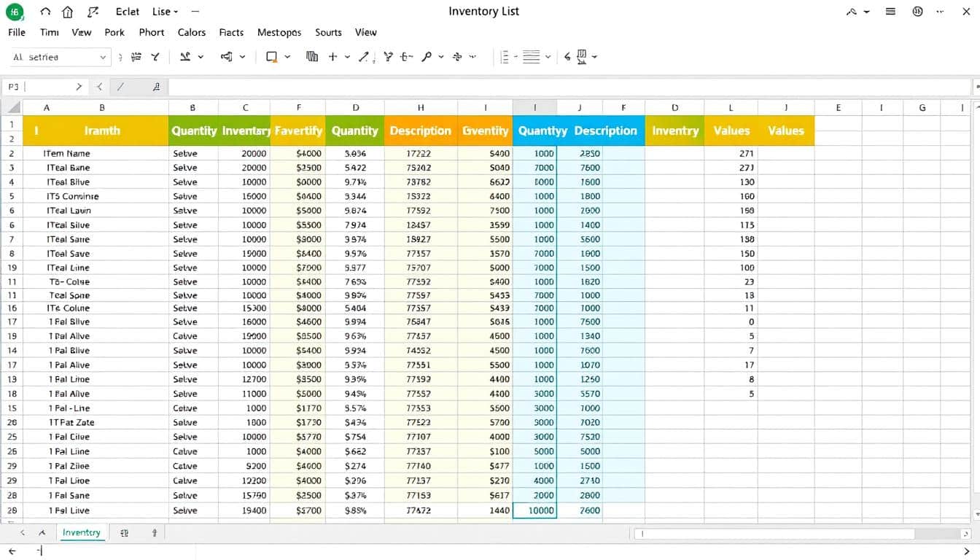980x560 pixels.
Task: Click the slash icon in formula bar
Action: tap(120, 86)
